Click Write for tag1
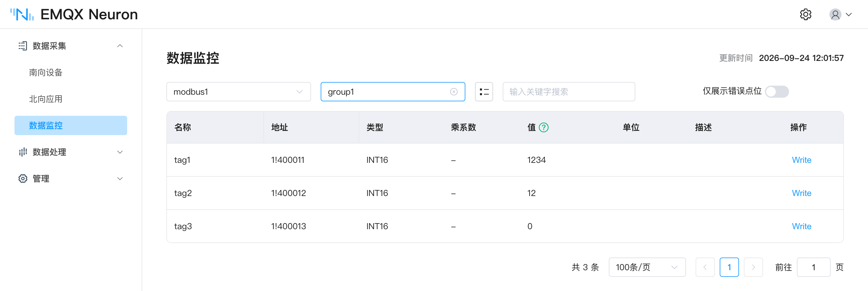 pyautogui.click(x=801, y=160)
